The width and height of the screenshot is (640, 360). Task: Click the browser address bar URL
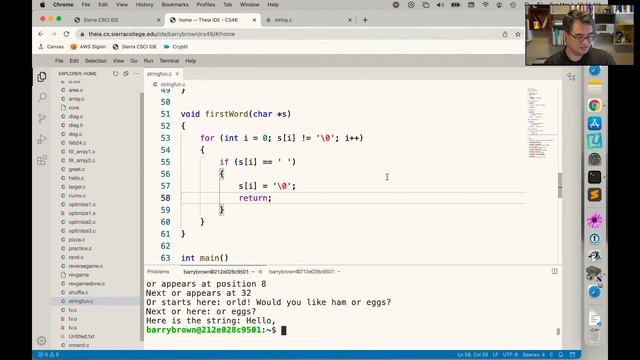[162, 34]
